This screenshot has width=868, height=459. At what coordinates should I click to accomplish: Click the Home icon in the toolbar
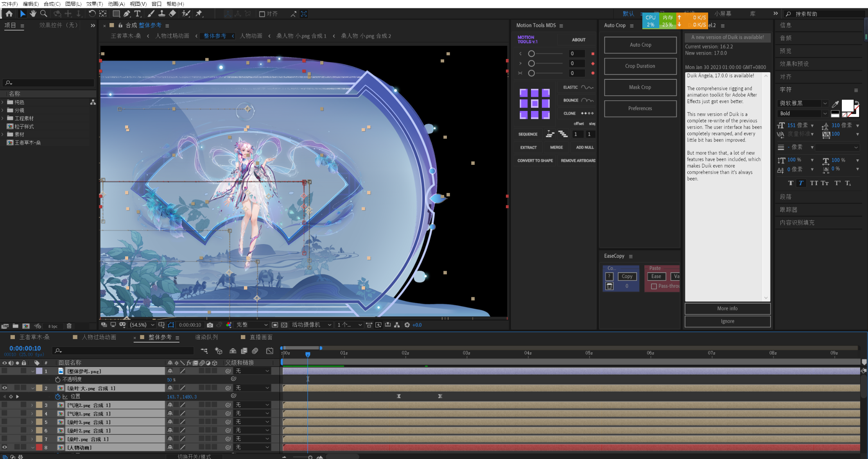click(9, 14)
